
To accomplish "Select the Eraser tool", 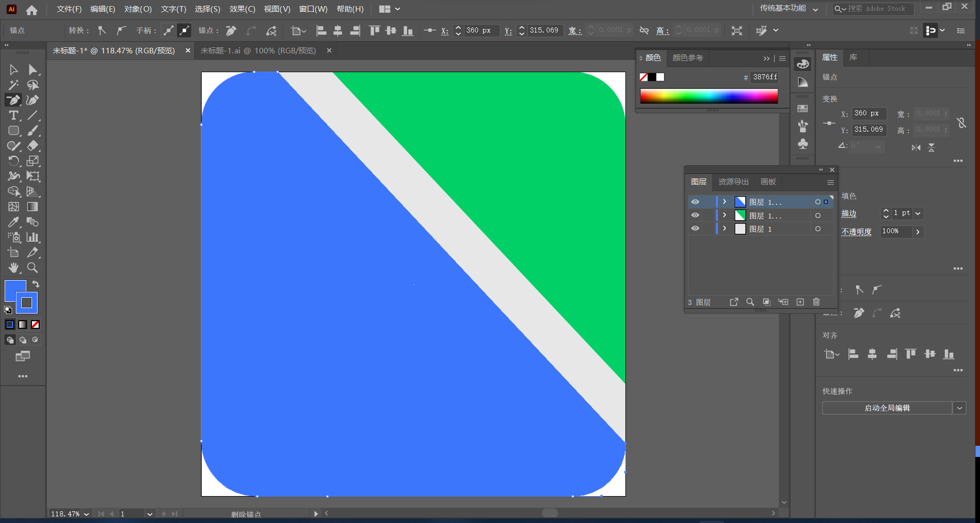I will pos(33,146).
